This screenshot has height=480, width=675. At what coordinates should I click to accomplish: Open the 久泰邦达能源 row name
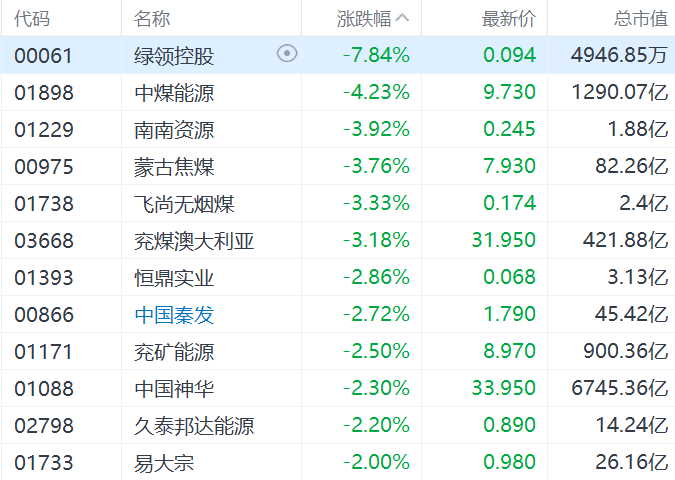(194, 426)
